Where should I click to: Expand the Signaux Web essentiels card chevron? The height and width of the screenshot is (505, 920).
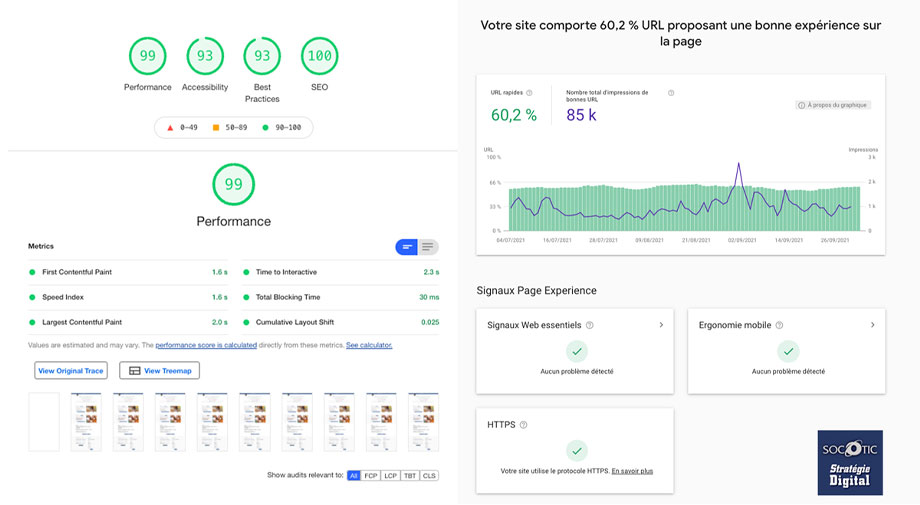pyautogui.click(x=661, y=325)
